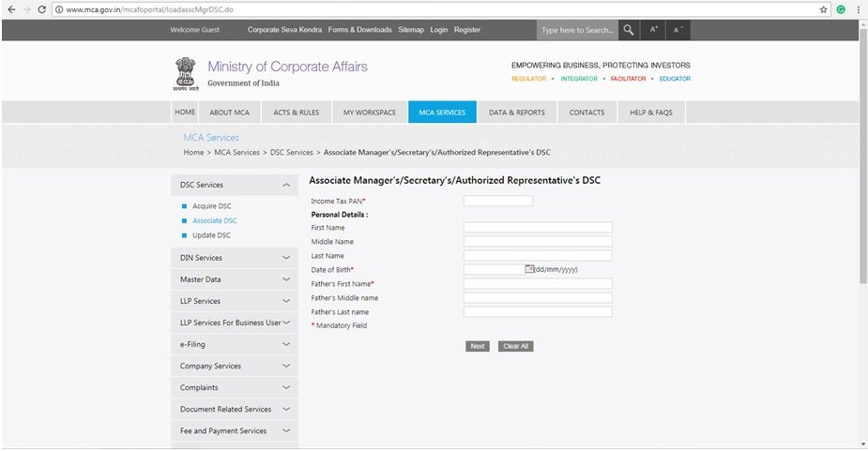Click the Next button
The height and width of the screenshot is (451, 868).
(x=478, y=346)
